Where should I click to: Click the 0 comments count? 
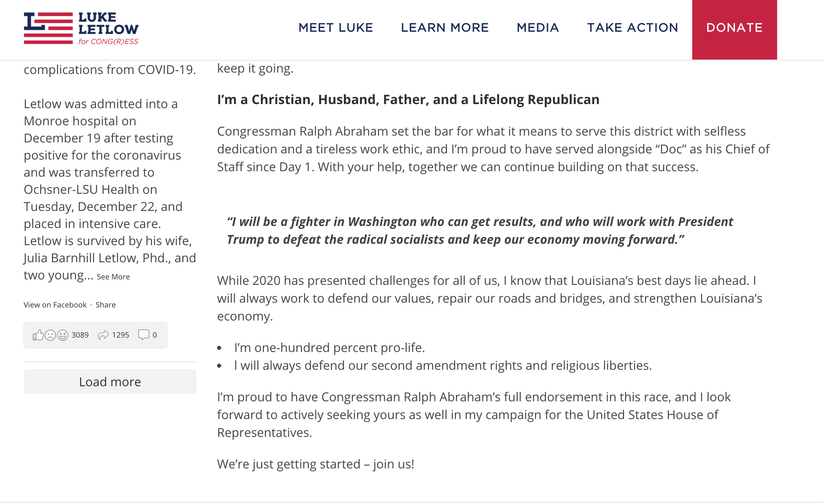click(x=155, y=335)
